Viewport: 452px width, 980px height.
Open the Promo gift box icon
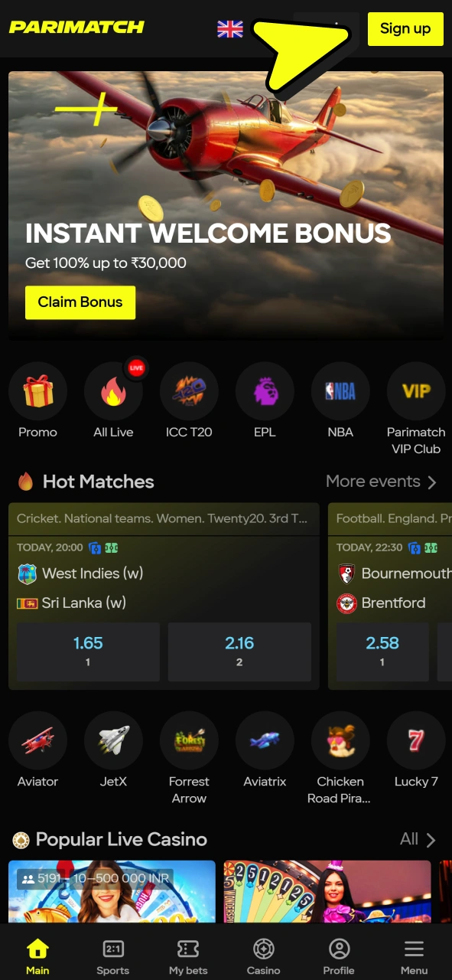37,391
